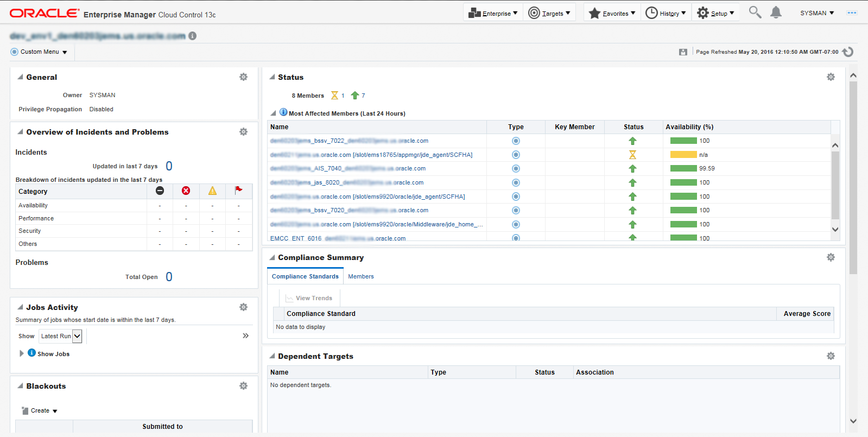The height and width of the screenshot is (437, 868).
Task: Open the Status panel gear settings
Action: point(830,77)
